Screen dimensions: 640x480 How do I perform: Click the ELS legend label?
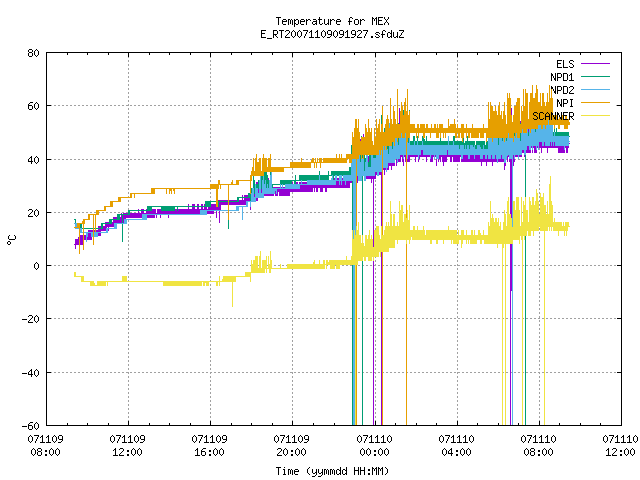pyautogui.click(x=565, y=64)
